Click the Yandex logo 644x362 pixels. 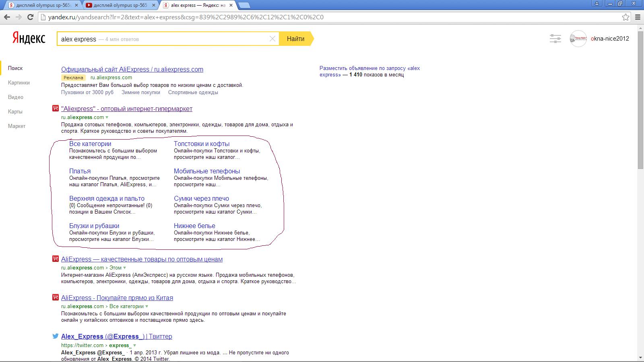pos(29,38)
